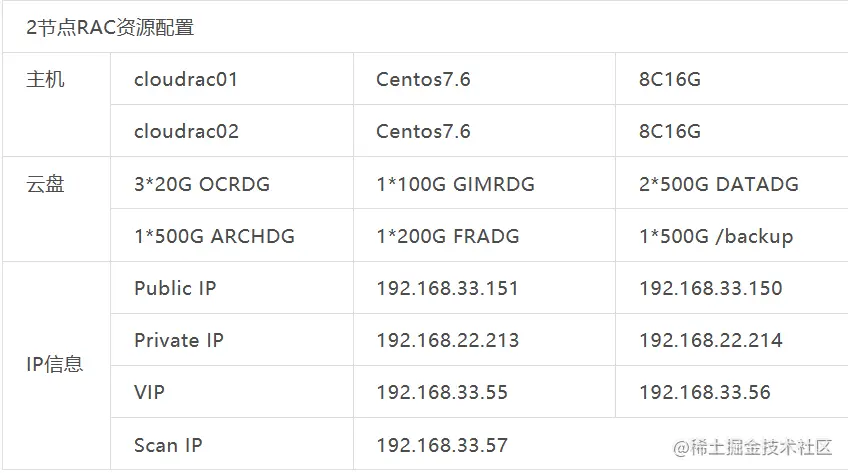Viewport: 848px width, 473px height.
Task: Select VIP address 192.168.33.56
Action: tap(705, 392)
